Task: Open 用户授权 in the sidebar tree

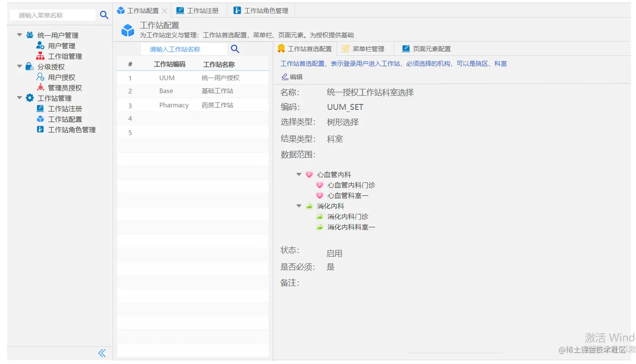Action: [61, 77]
